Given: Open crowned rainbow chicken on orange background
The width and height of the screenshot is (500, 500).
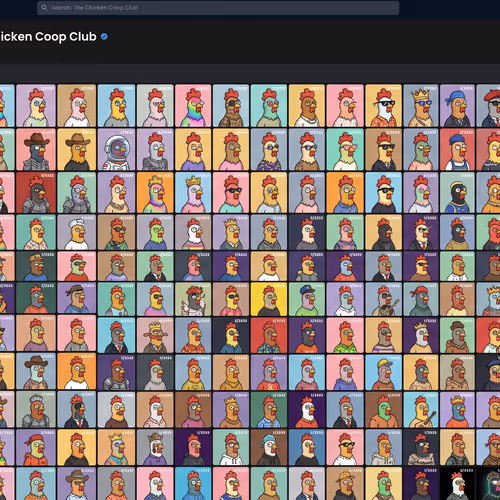Looking at the screenshot, I should pos(155,192).
